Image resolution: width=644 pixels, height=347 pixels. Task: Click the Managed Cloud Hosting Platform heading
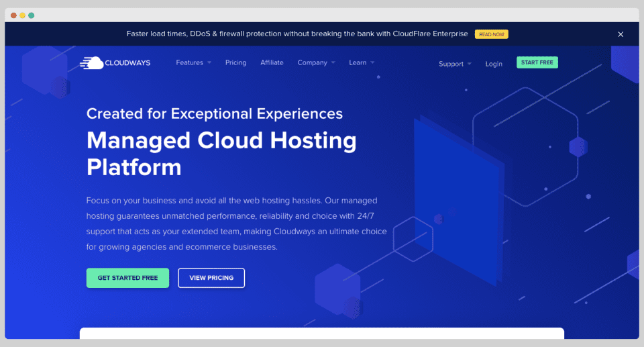(222, 154)
